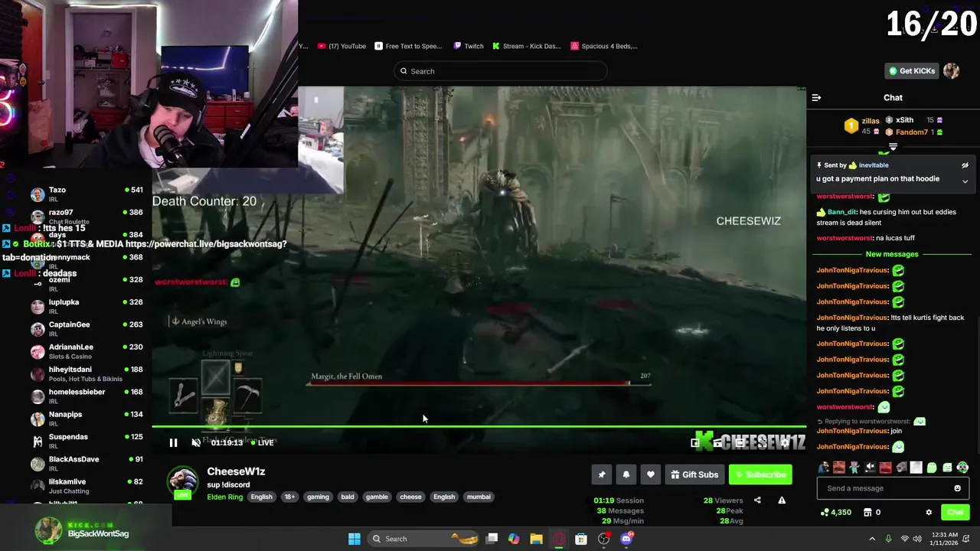Viewport: 980px width, 551px height.
Task: Click the pin button below the stream
Action: point(602,474)
